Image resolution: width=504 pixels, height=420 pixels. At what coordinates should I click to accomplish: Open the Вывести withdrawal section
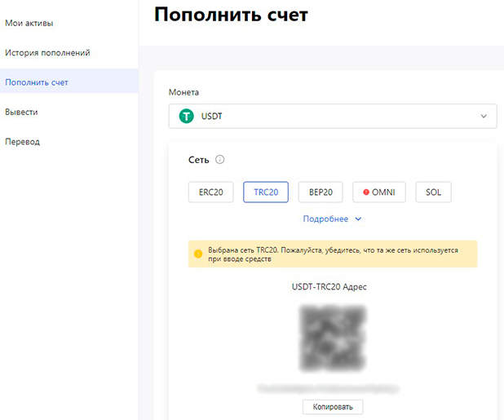(21, 112)
